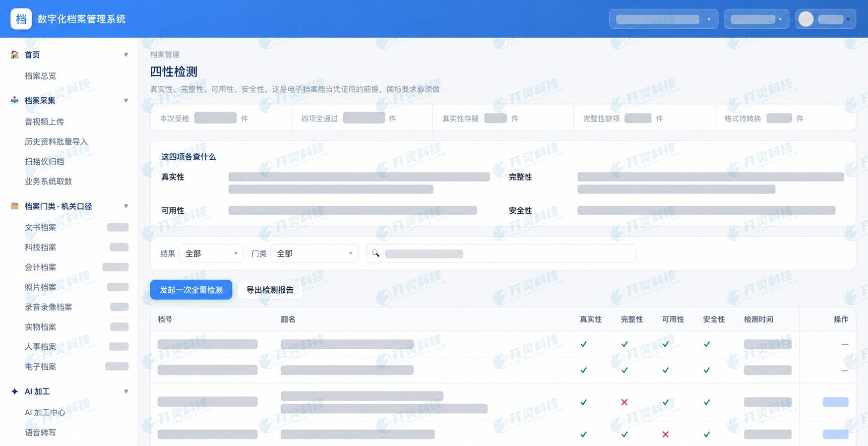Screen dimensions: 868x446
Task: Click the 这四项各查什么 heading
Action: coord(188,157)
